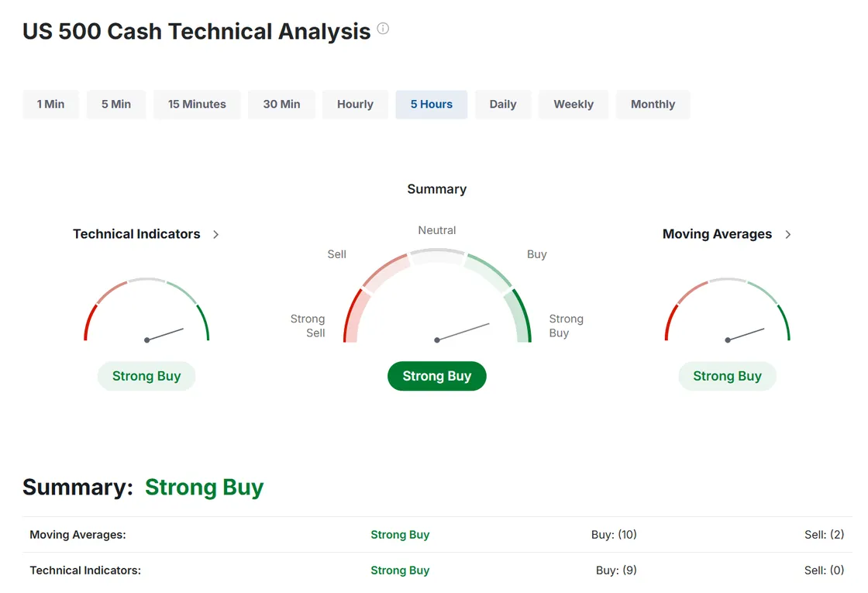Open the US 500 Cash info tooltip icon
The width and height of the screenshot is (868, 593).
[x=382, y=28]
